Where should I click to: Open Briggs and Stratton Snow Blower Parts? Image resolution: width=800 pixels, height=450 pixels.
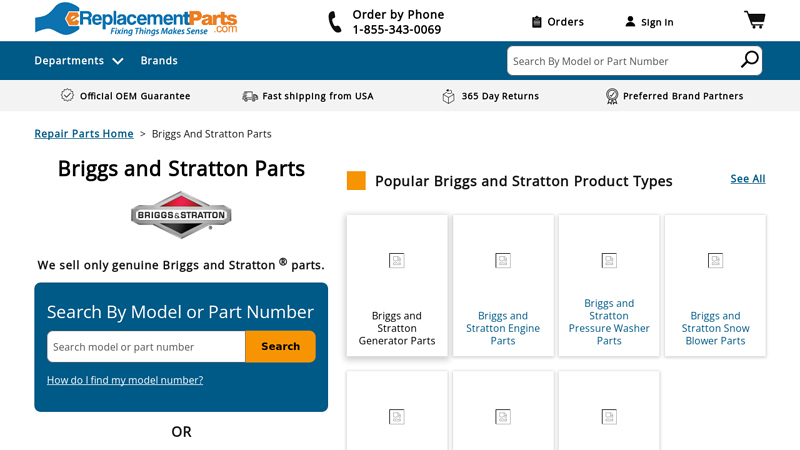coord(715,328)
